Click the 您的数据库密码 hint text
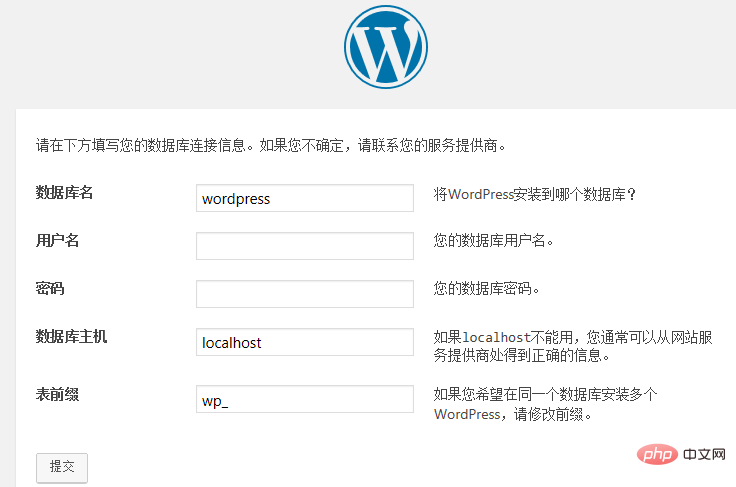 (x=486, y=289)
